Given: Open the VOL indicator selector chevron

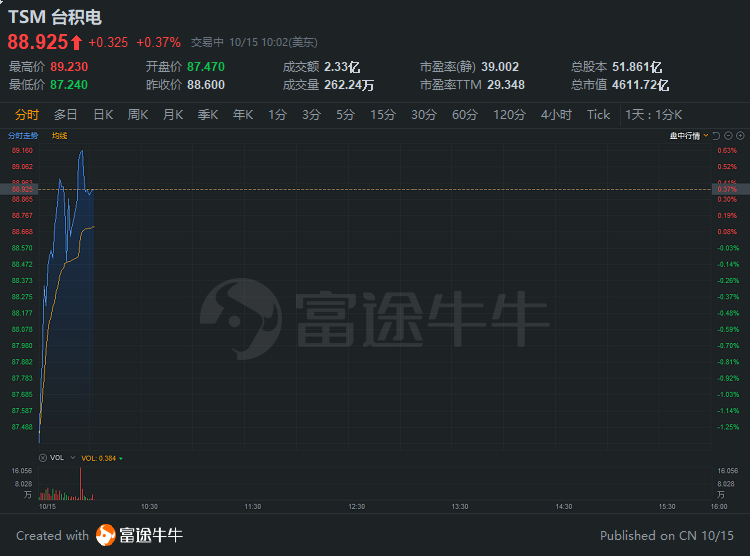Looking at the screenshot, I should [x=73, y=458].
